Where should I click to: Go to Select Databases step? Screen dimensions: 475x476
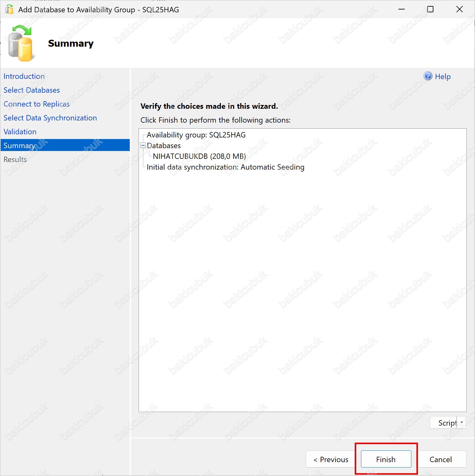pos(31,90)
